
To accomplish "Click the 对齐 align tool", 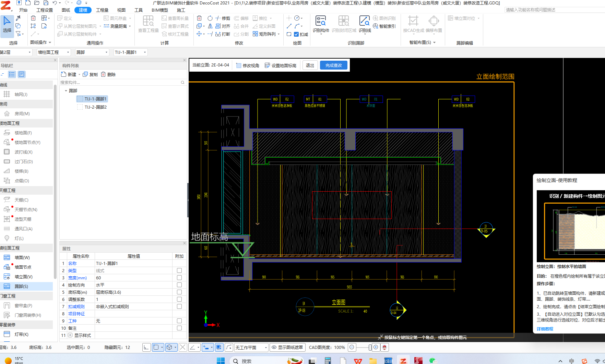I will click(223, 26).
